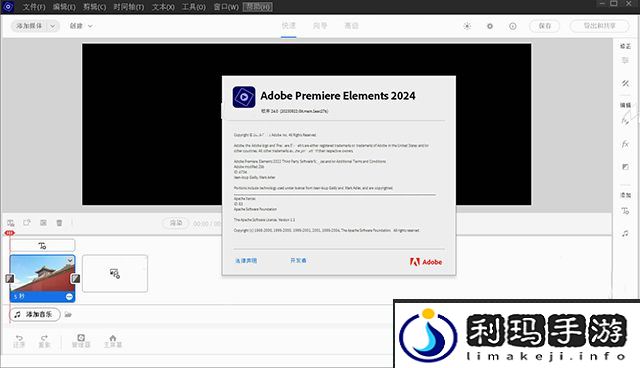640x368 pixels.
Task: Open the 窗口(W) menu
Action: coord(226,7)
